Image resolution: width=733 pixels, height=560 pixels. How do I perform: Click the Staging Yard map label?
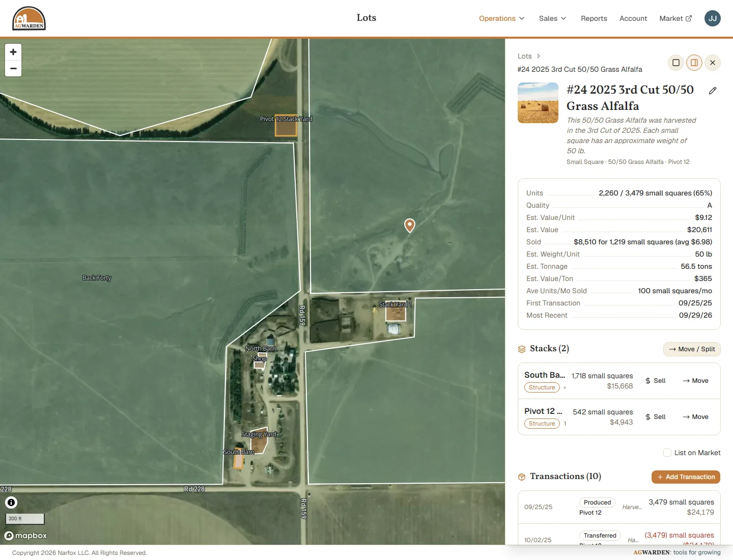[259, 434]
